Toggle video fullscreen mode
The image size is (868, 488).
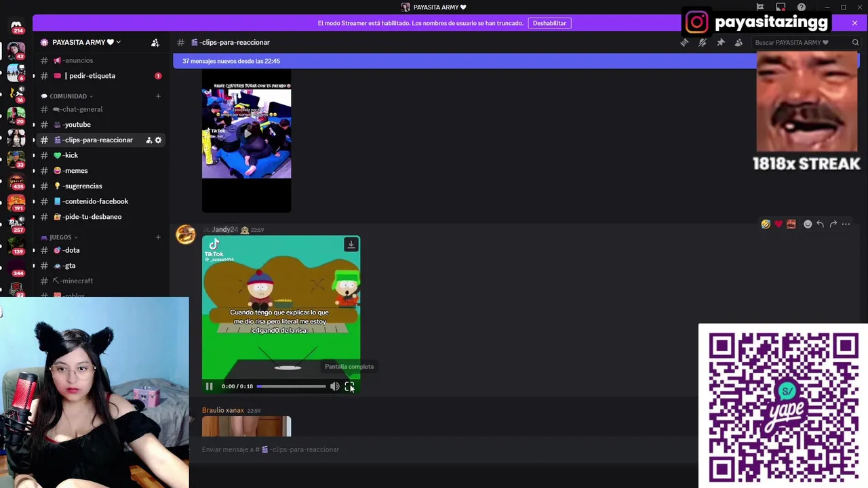349,386
